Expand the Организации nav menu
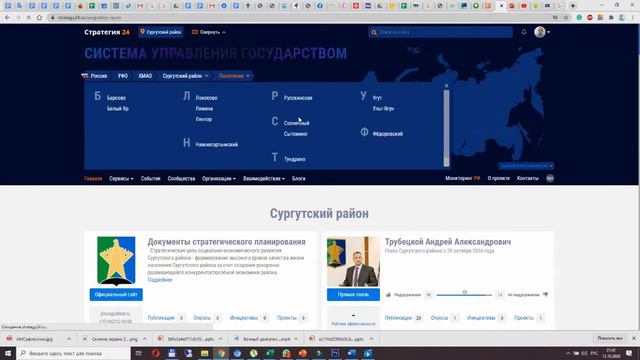 tap(219, 178)
